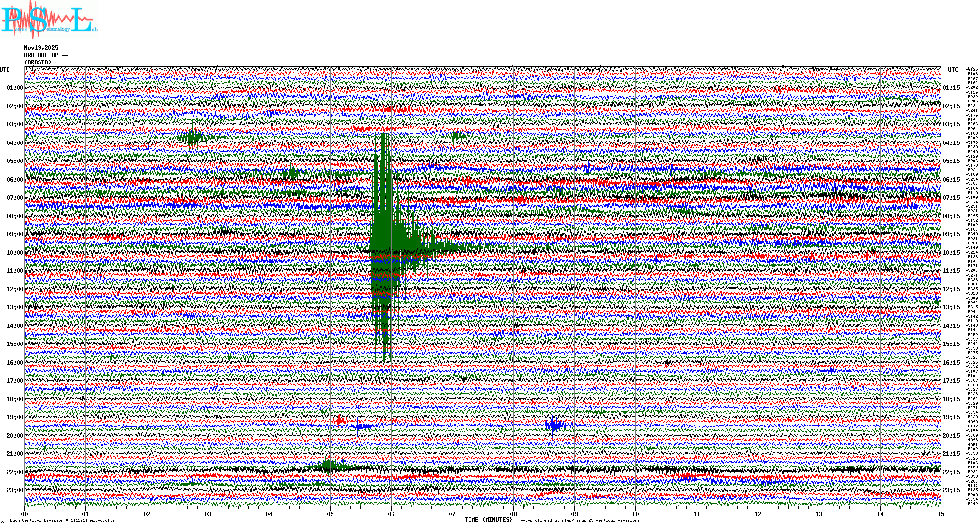Image resolution: width=980 pixels, height=527 pixels.
Task: Click minute marker 00 on bottom axis
Action: pyautogui.click(x=25, y=514)
